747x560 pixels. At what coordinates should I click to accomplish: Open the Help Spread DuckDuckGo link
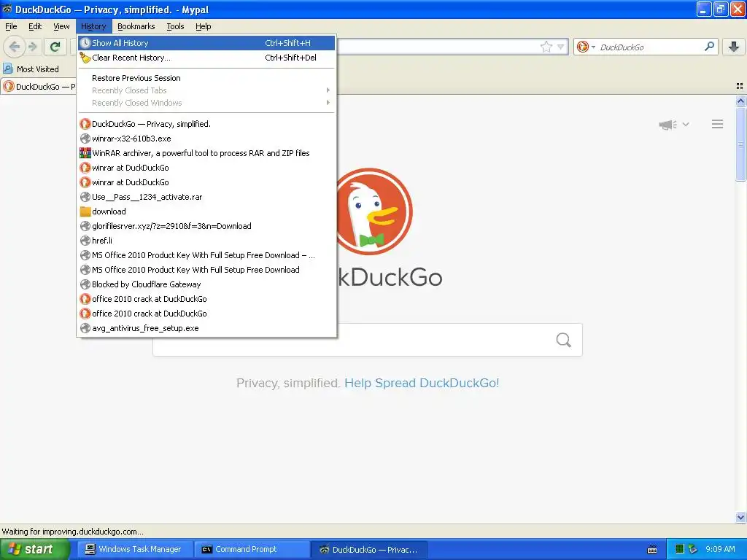click(422, 383)
